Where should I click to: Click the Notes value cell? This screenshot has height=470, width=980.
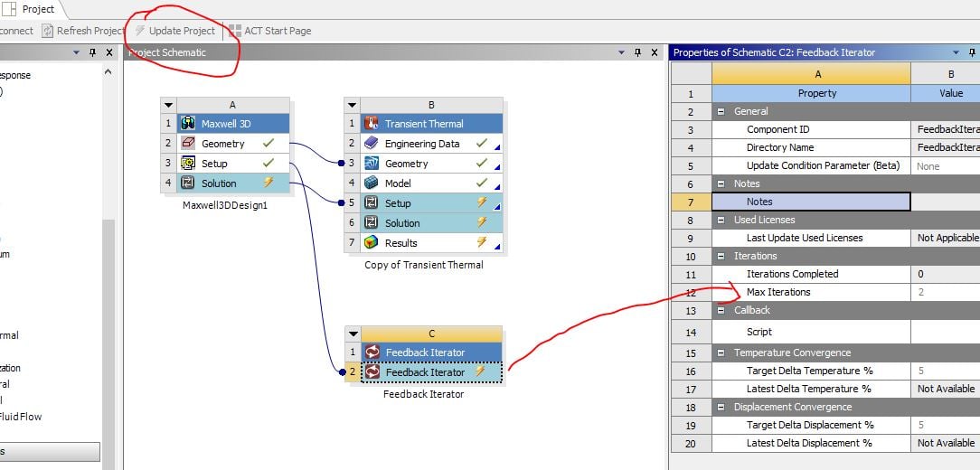945,202
